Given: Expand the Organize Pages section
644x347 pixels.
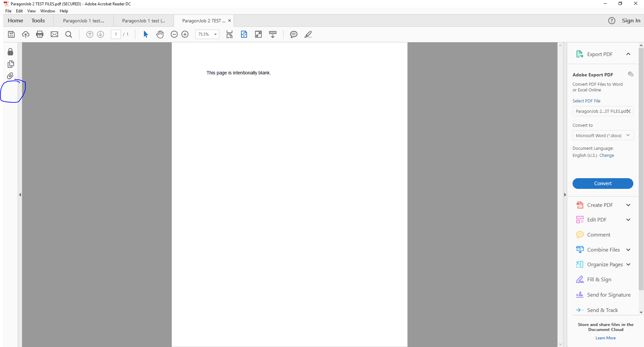Looking at the screenshot, I should pos(628,265).
